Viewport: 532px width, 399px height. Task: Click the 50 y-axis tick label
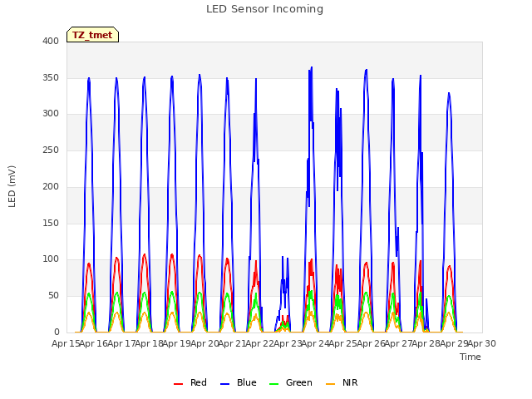tap(53, 296)
